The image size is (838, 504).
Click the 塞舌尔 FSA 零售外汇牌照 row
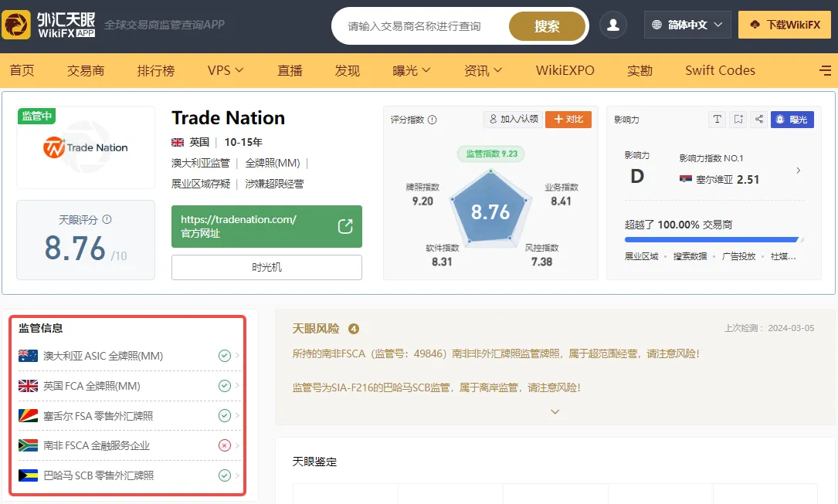point(129,415)
